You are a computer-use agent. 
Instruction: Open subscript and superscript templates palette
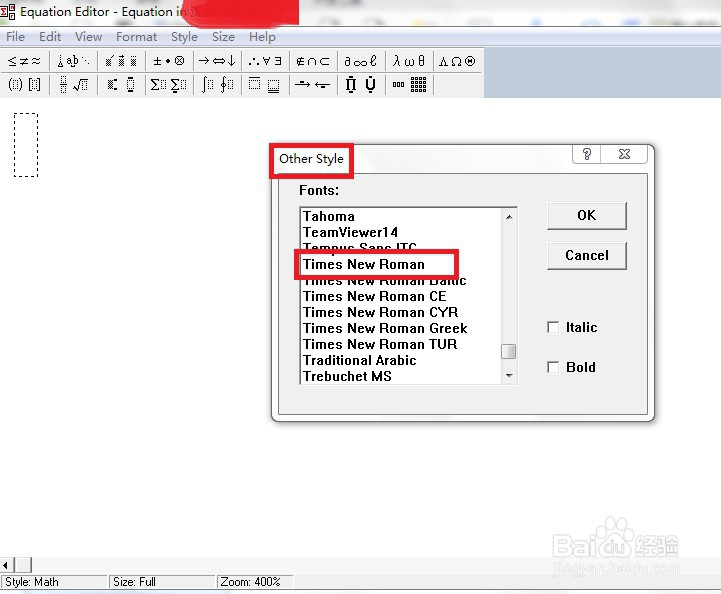point(121,85)
